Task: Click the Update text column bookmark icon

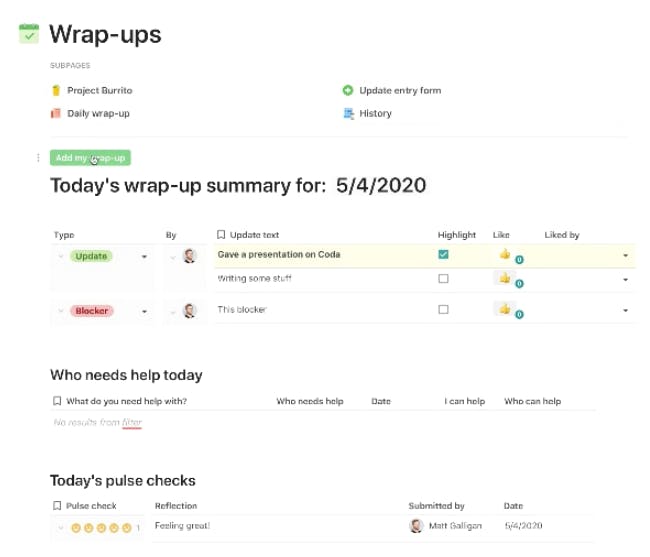Action: click(221, 235)
